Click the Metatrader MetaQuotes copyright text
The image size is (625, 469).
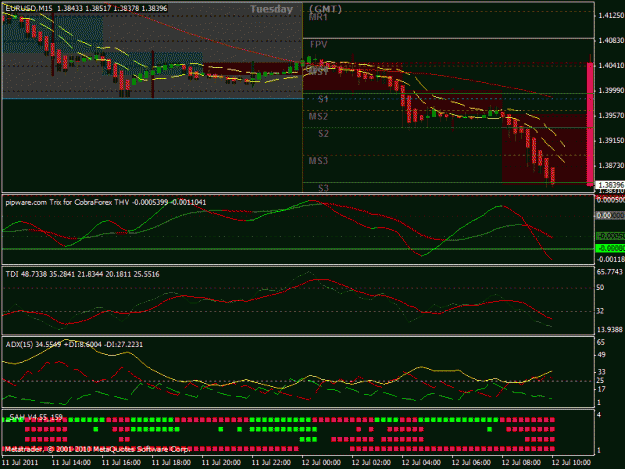(x=97, y=449)
